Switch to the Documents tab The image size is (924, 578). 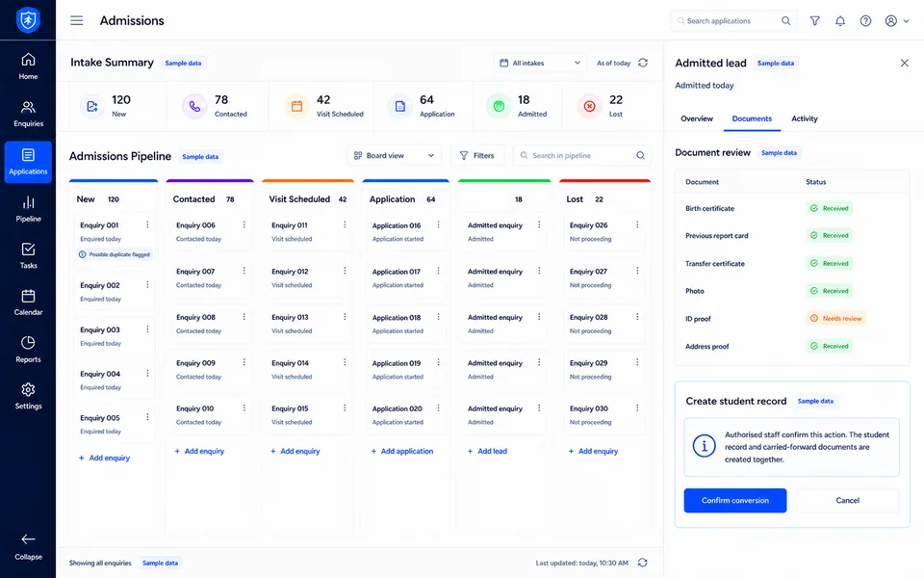752,118
